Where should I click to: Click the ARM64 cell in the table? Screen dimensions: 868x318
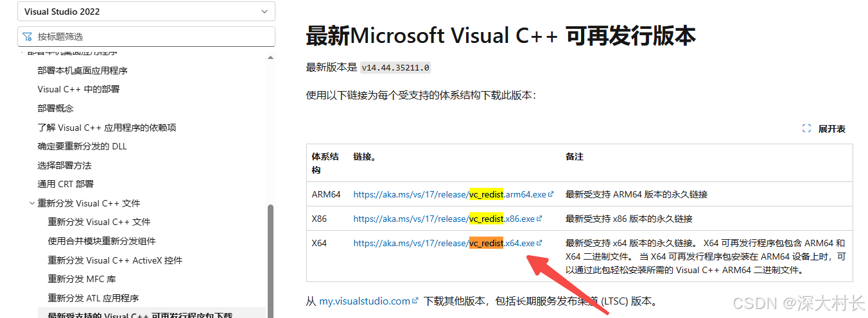[x=326, y=194]
